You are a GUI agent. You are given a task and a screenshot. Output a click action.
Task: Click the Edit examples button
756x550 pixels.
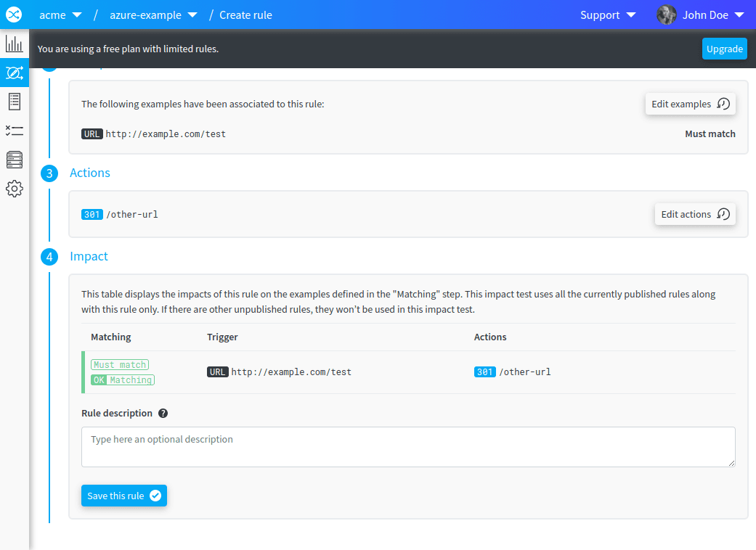[690, 104]
